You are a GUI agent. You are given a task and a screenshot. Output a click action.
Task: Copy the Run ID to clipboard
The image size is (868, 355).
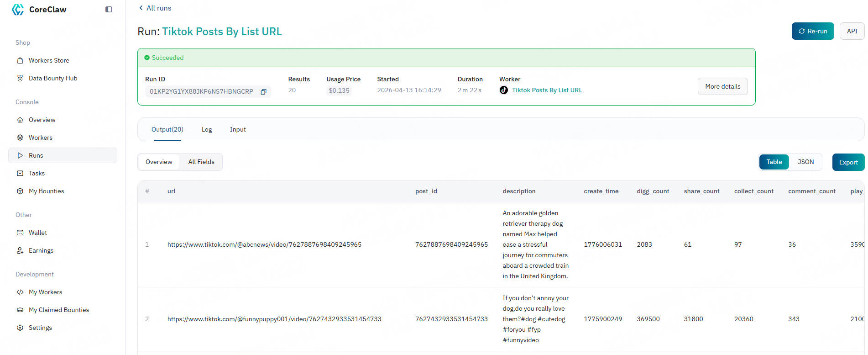pos(263,92)
